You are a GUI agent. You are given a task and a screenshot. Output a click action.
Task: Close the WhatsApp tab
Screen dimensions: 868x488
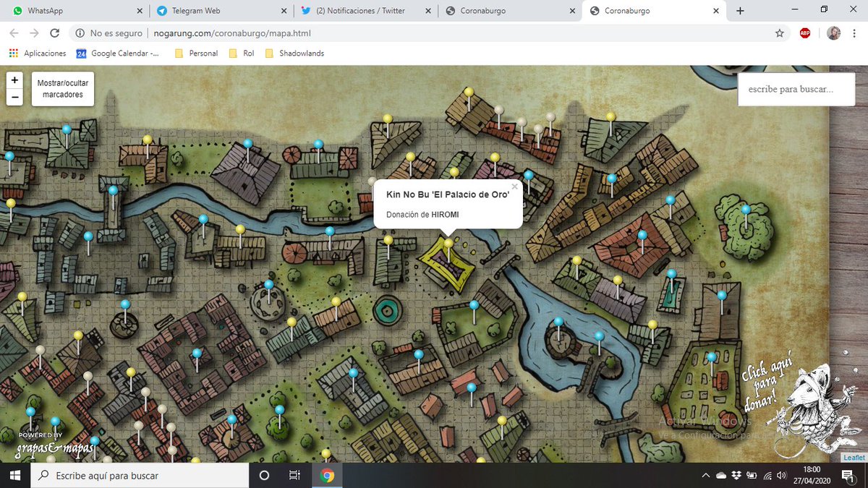(139, 11)
